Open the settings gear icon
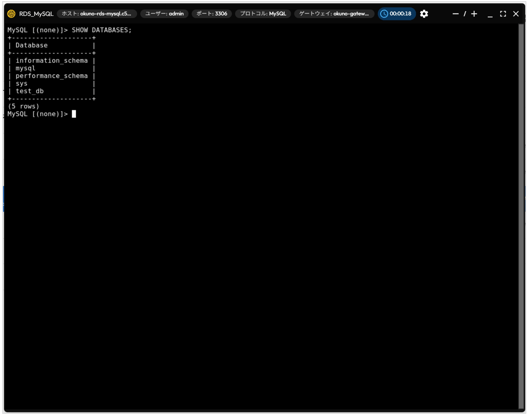The width and height of the screenshot is (528, 415). [424, 14]
